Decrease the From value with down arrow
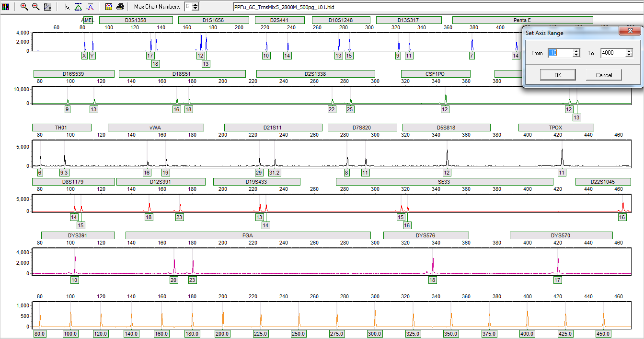This screenshot has width=644, height=339. pos(576,55)
